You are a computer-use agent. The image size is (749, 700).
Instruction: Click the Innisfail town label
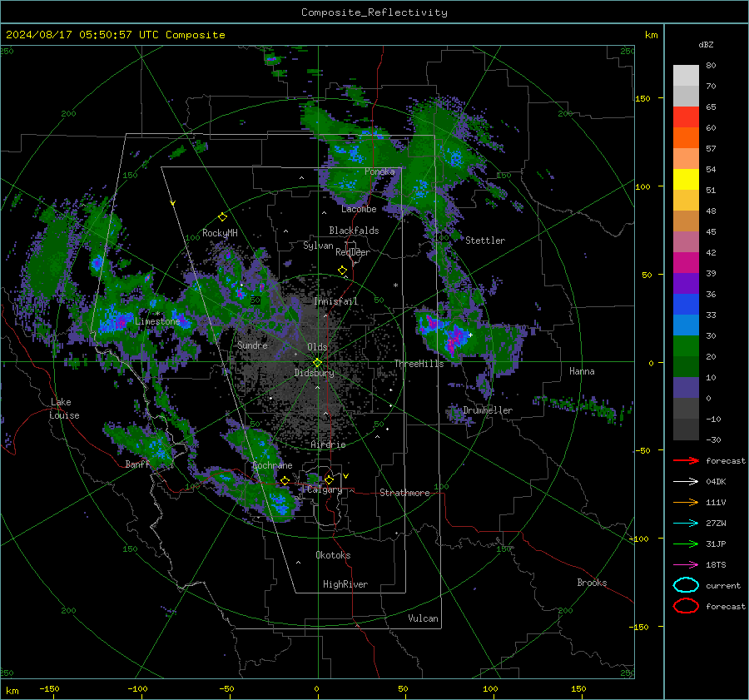tap(336, 301)
